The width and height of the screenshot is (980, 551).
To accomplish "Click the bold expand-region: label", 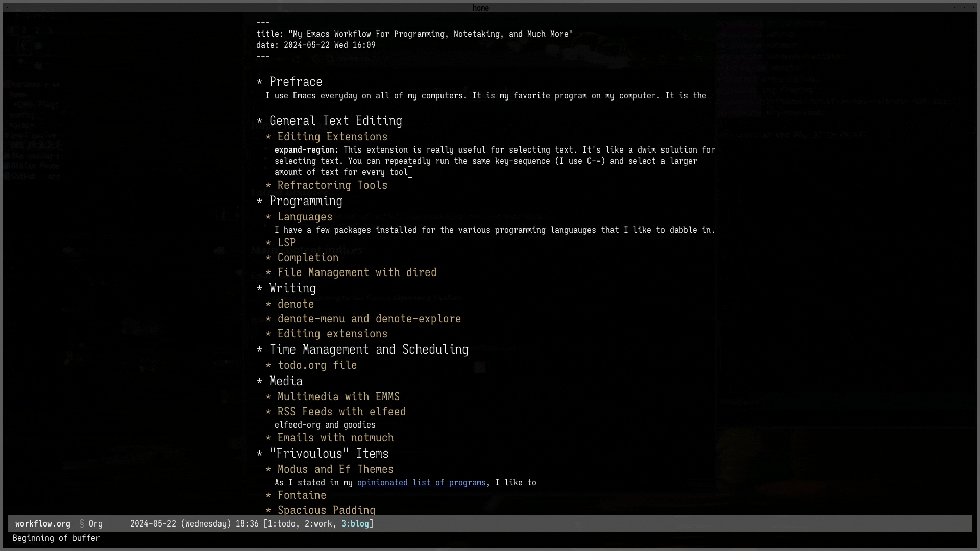I will (x=306, y=150).
